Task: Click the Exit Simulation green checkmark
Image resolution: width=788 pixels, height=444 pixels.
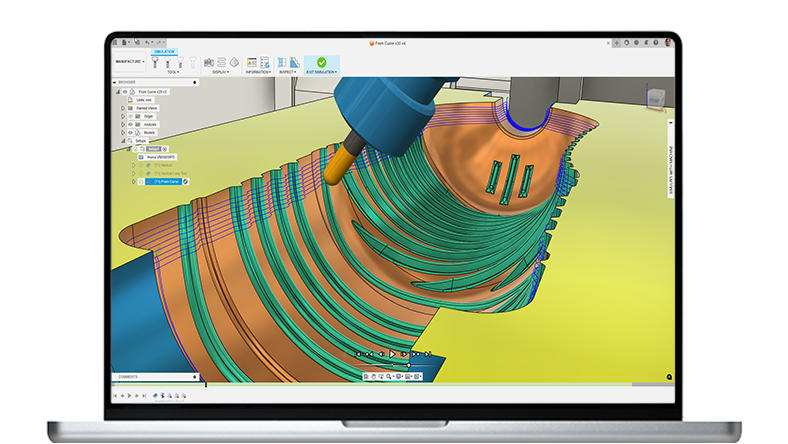Action: coord(322,62)
